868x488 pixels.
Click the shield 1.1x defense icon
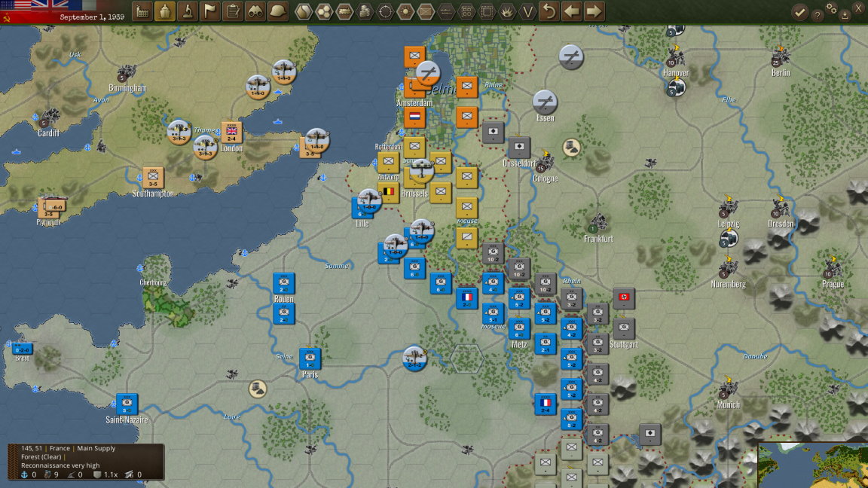[97, 474]
